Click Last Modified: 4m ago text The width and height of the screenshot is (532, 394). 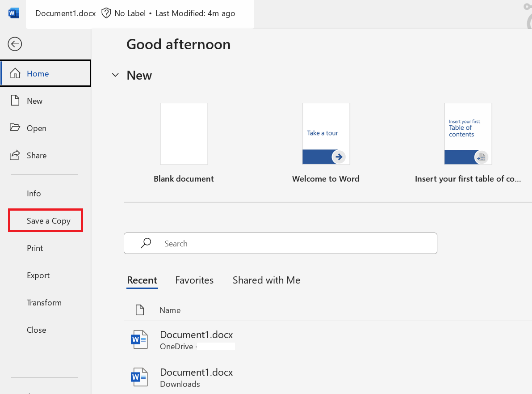[x=196, y=13]
